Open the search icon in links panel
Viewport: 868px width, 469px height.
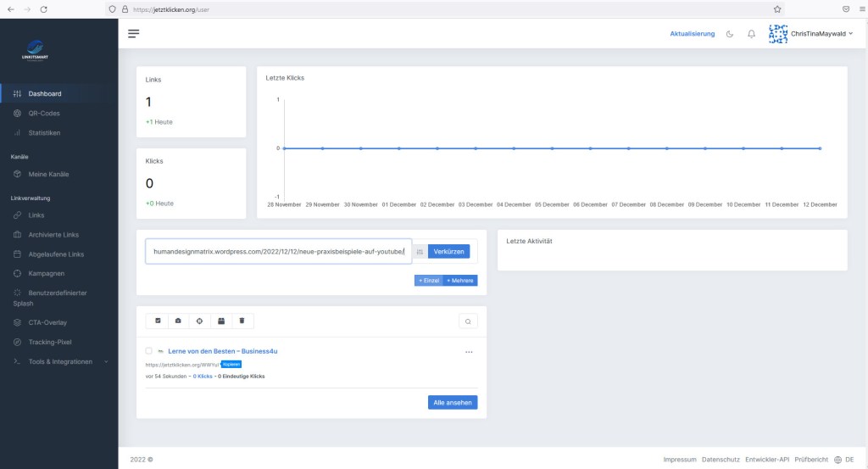467,321
